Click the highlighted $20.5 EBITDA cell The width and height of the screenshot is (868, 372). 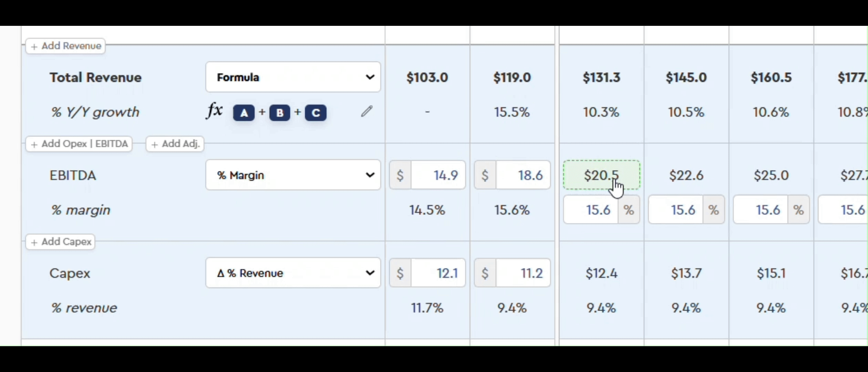click(601, 175)
